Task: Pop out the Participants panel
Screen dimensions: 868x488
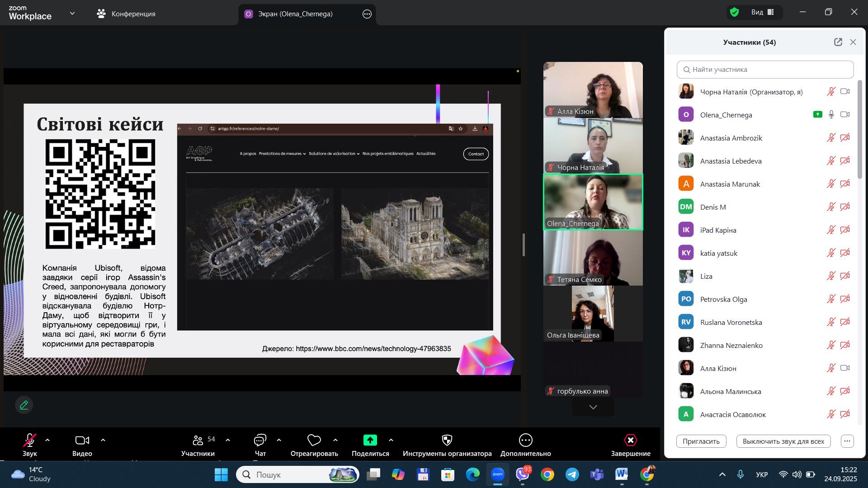Action: (x=838, y=42)
